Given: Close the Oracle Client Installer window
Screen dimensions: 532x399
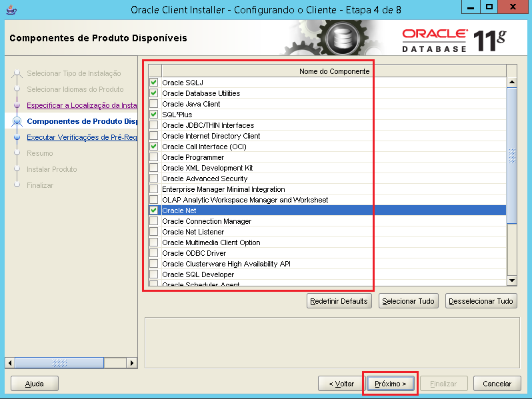Looking at the screenshot, I should (x=513, y=7).
